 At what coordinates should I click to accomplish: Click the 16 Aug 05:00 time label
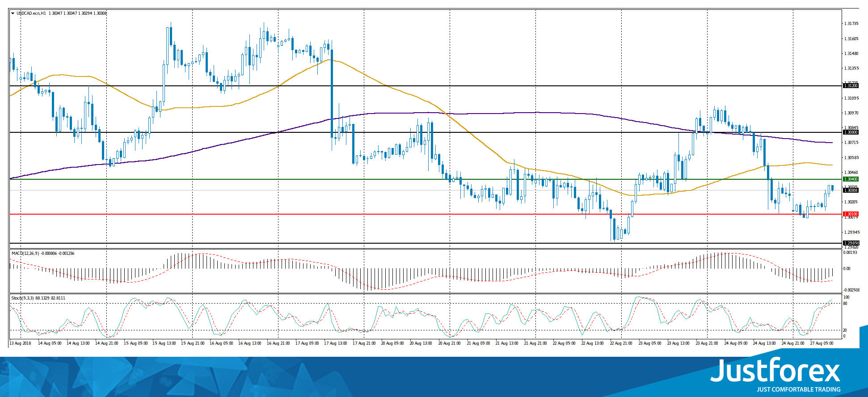[x=221, y=343]
